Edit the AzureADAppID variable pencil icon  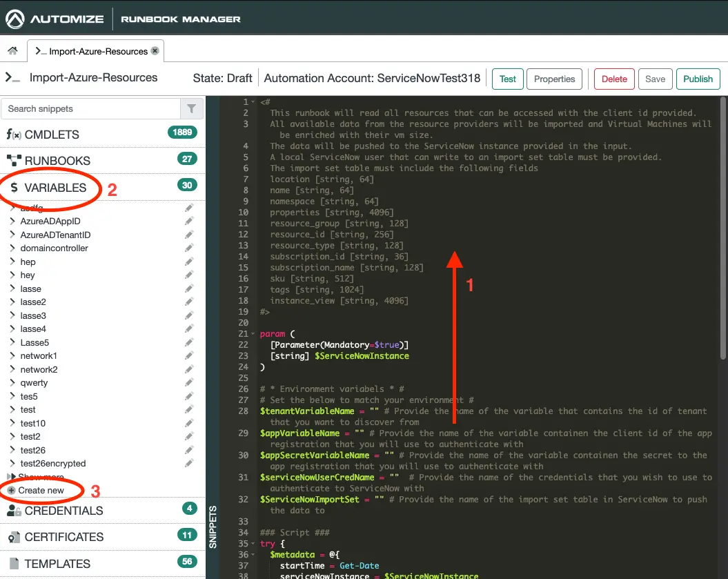189,222
